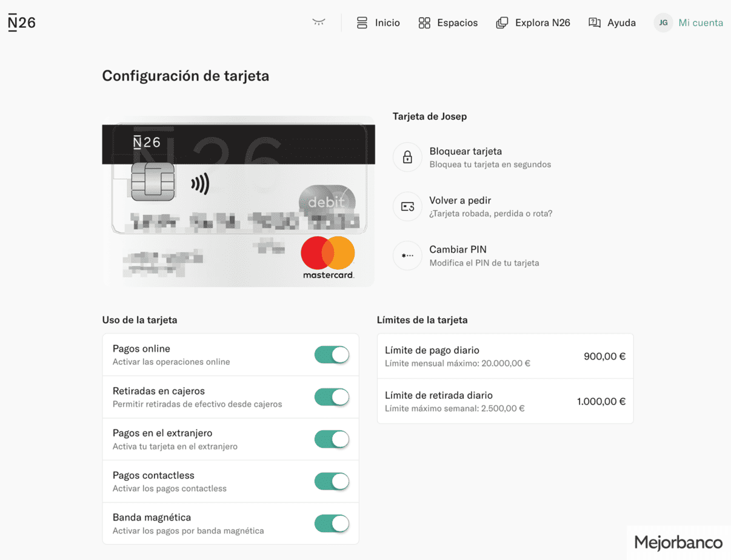Click '¿Tarjeta robada, perdida o rota?' subtitle

(x=491, y=213)
